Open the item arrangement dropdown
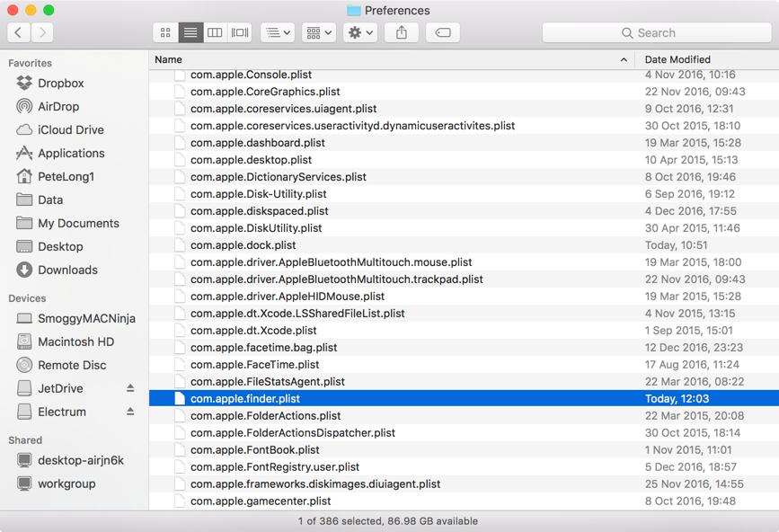Screen dimensions: 779x532 278,32
